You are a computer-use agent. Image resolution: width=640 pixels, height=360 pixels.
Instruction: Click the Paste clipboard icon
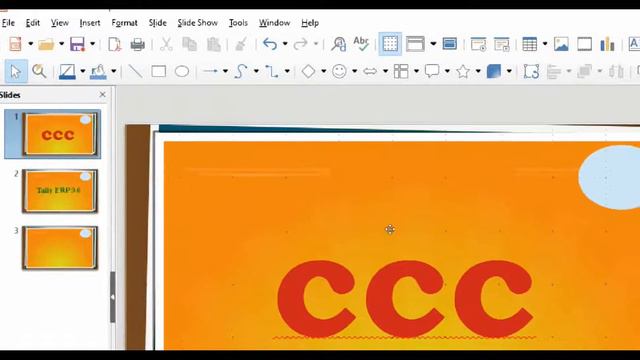213,44
